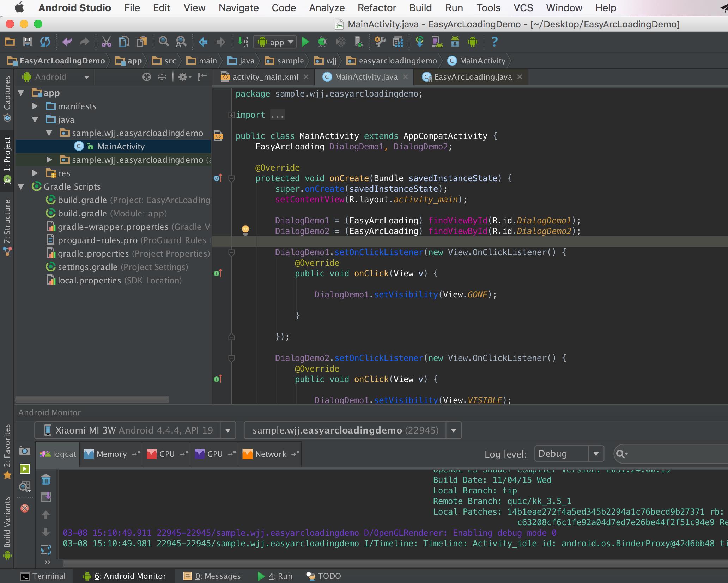The height and width of the screenshot is (583, 728).
Task: Toggle scroll to end of logcat
Action: point(46,497)
